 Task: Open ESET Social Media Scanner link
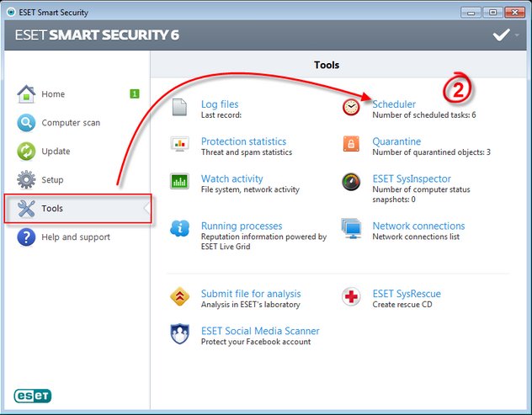[x=260, y=331]
